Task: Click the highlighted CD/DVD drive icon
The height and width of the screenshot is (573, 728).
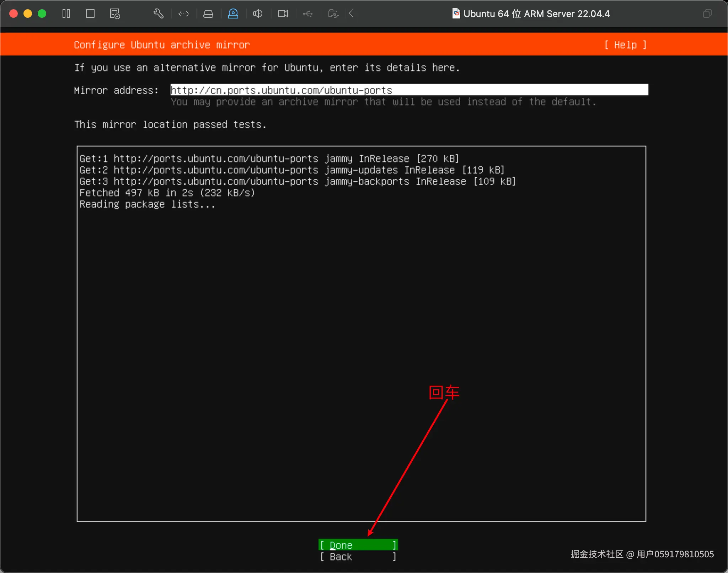Action: point(233,14)
